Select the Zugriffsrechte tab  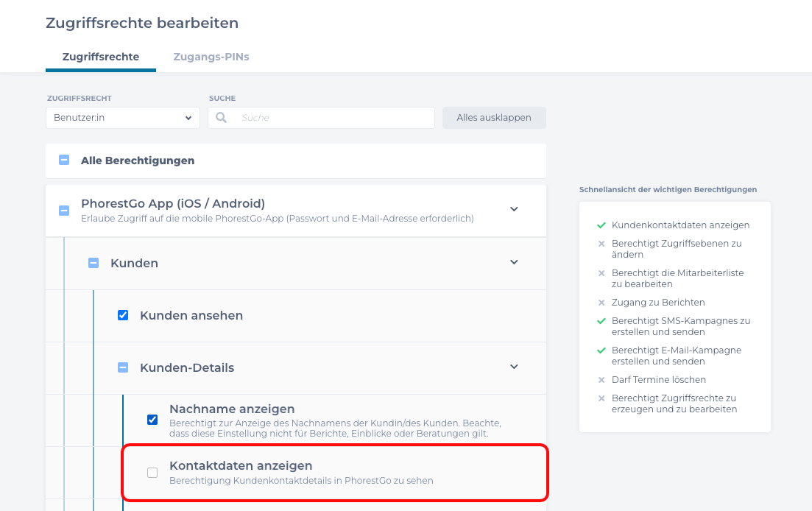pos(100,56)
